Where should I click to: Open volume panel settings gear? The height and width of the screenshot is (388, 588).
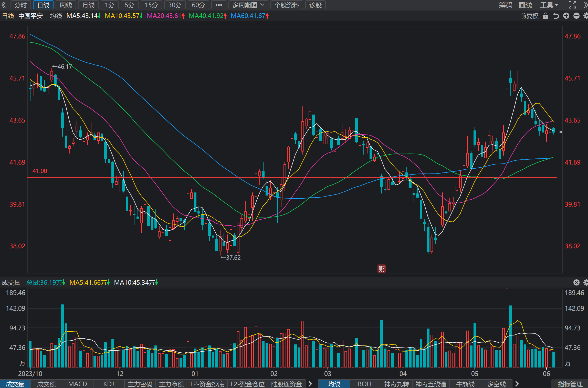point(585,282)
